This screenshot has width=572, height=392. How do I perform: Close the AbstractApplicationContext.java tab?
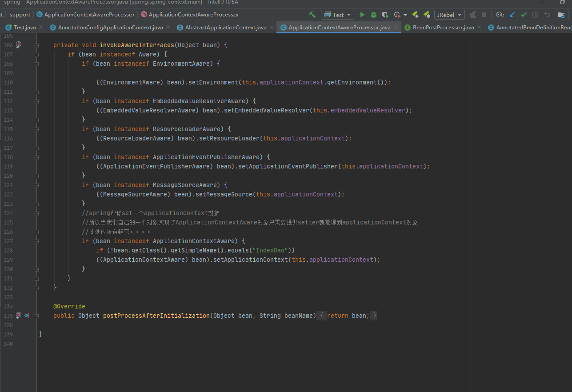(x=272, y=28)
